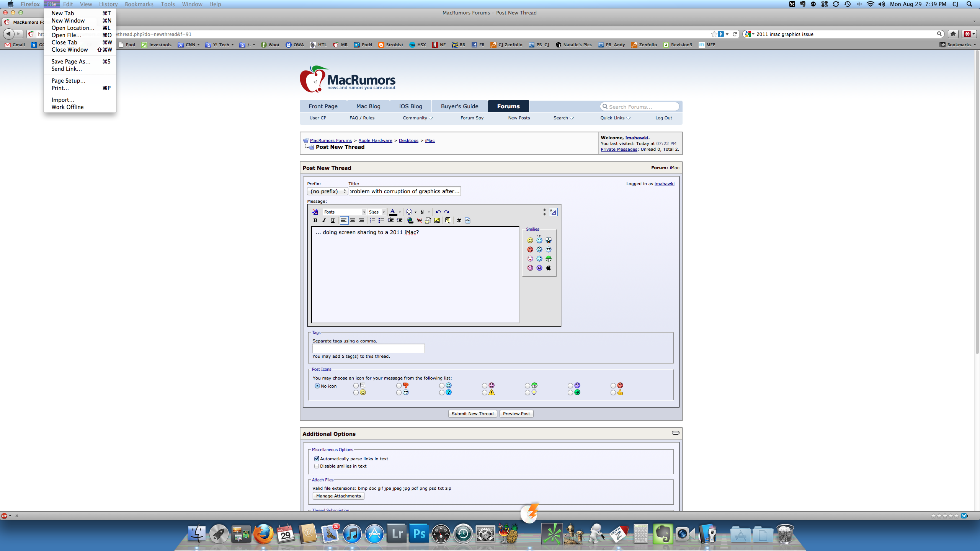Image resolution: width=980 pixels, height=551 pixels.
Task: Select the thumbs up post icon radio
Action: click(x=613, y=393)
